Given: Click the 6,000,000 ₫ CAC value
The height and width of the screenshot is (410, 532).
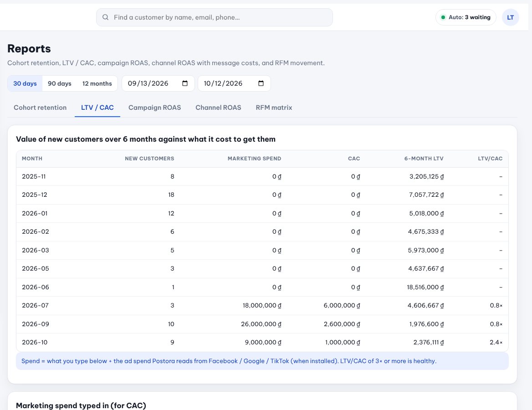Looking at the screenshot, I should click(342, 306).
